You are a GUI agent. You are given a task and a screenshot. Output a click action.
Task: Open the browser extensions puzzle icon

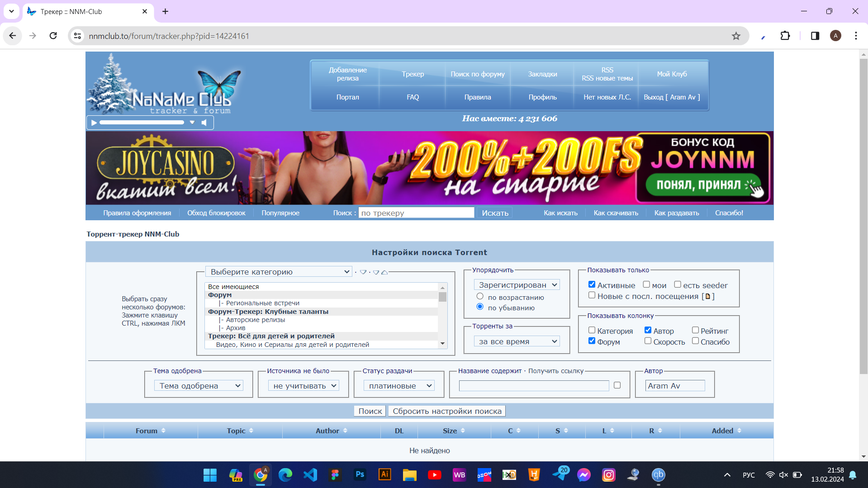click(x=785, y=36)
